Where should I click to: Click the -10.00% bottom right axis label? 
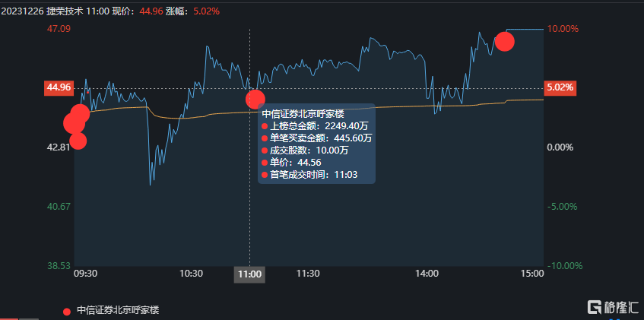[x=564, y=266]
